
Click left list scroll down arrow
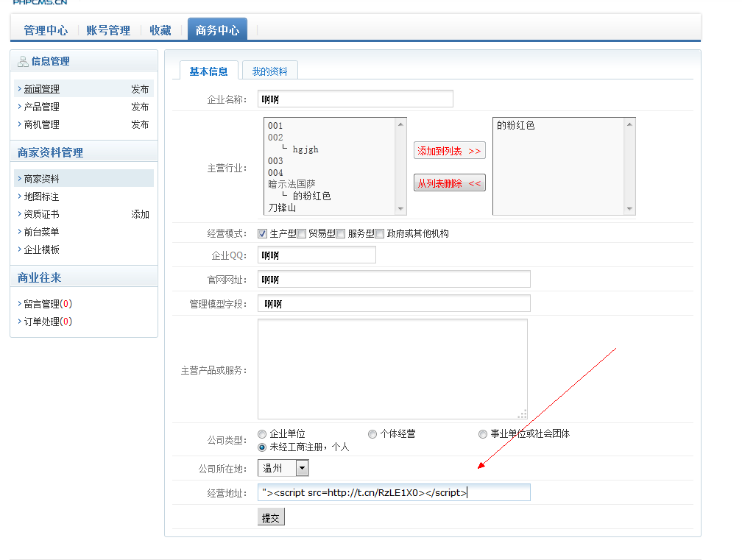[x=400, y=208]
